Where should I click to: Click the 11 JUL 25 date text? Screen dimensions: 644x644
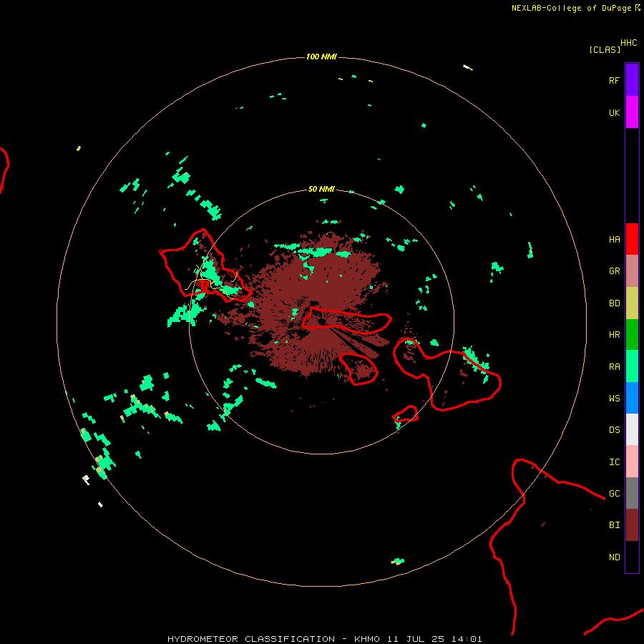click(x=416, y=639)
